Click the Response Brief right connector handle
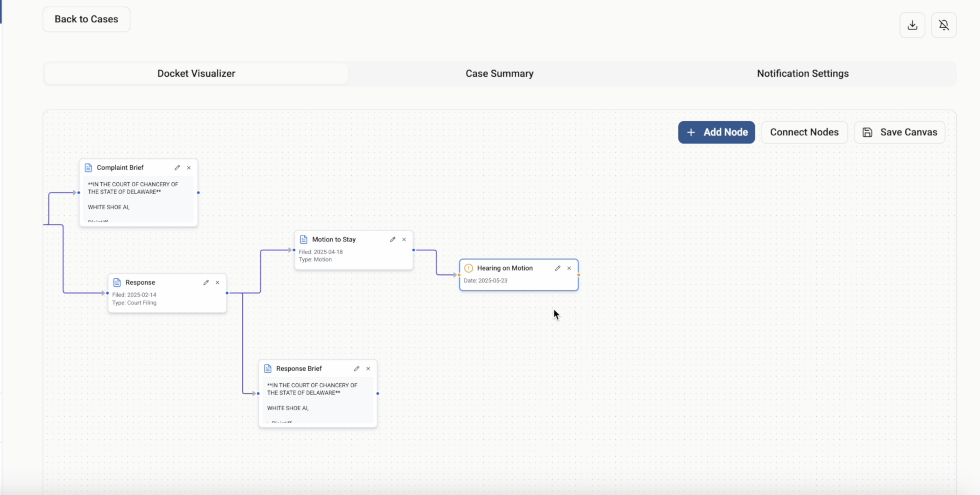Image resolution: width=980 pixels, height=495 pixels. (x=378, y=393)
